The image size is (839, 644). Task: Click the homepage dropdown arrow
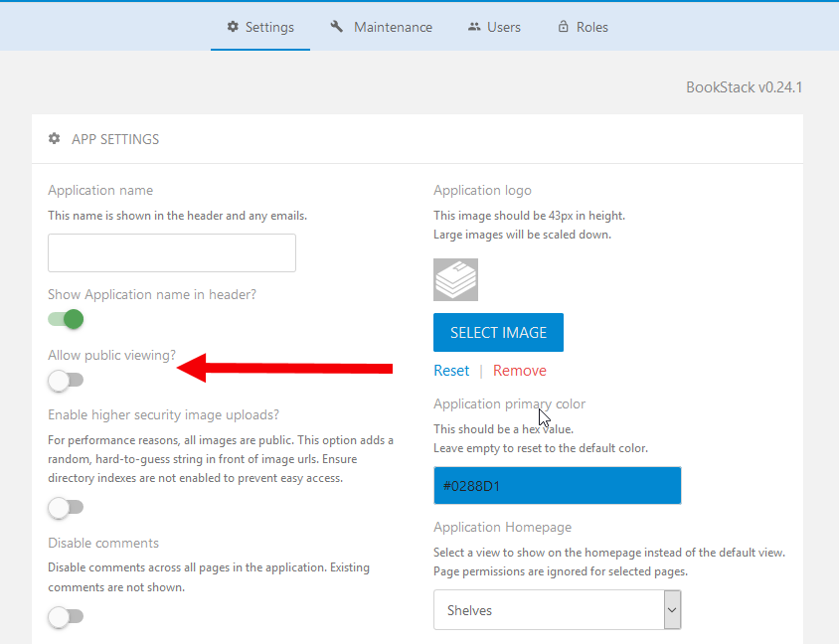point(672,609)
